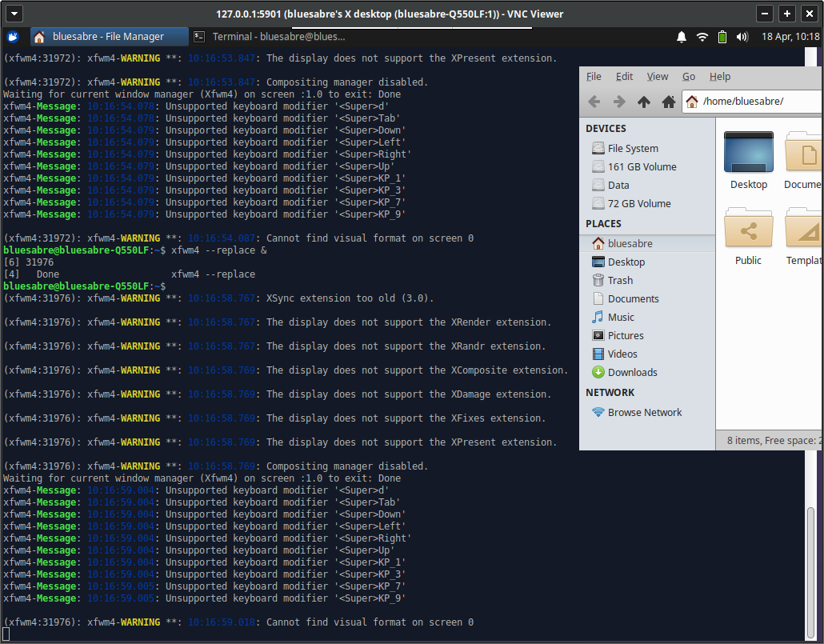The image size is (824, 644).
Task: Switch to Terminal window in taskbar
Action: tap(270, 37)
